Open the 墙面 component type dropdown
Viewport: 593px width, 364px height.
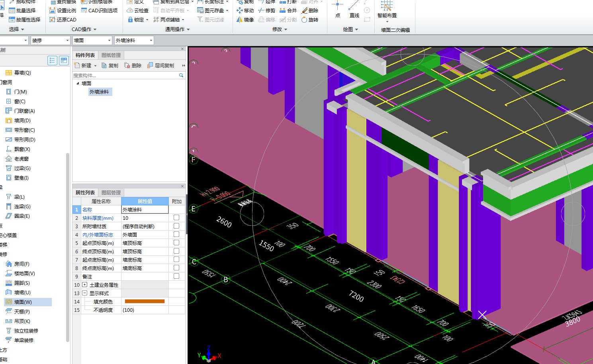pos(109,40)
